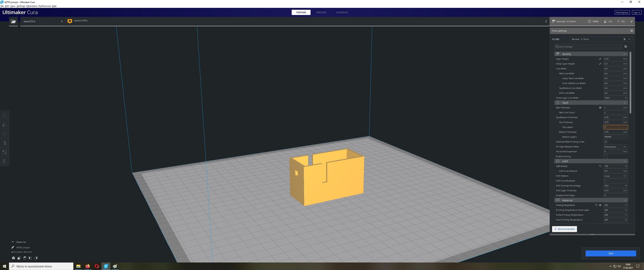Viewport: 644px width, 270px height.
Task: Collapse printer selector Anet ET5 X arrow
Action: (62, 21)
